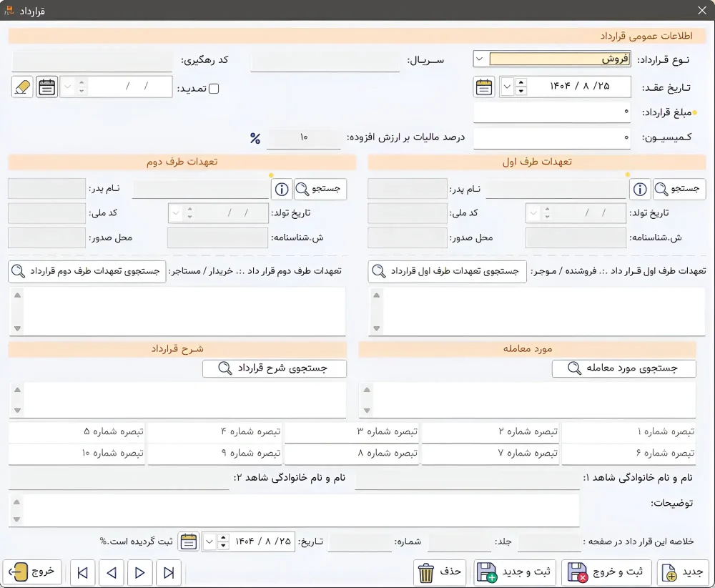This screenshot has height=588, width=715.
Task: Select تبصره شماره ۱۰ tab
Action: [x=77, y=454]
